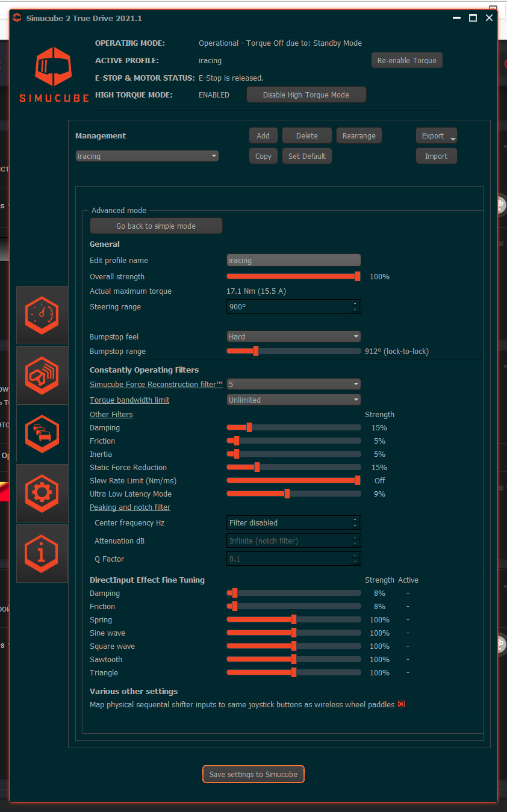
Task: Open the Bumpstop feel dropdown
Action: click(293, 336)
